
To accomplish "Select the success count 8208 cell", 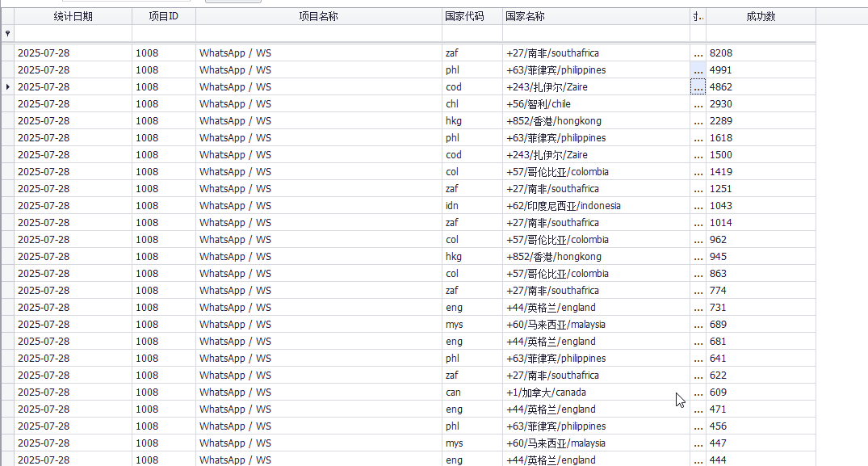I will point(761,53).
